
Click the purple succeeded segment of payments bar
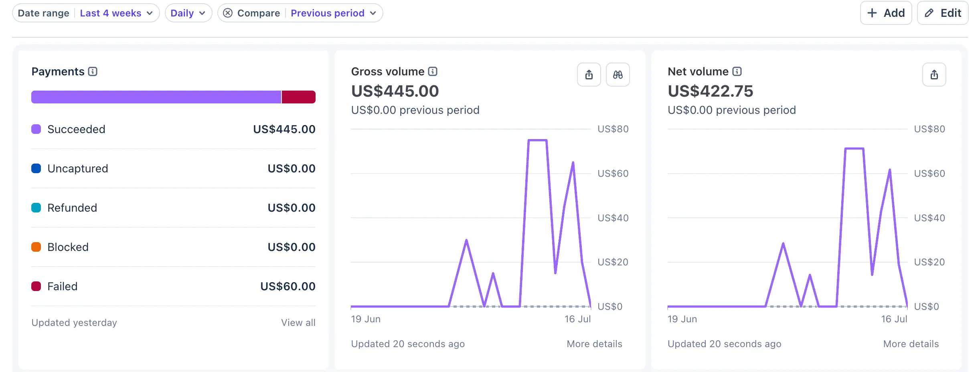(156, 97)
